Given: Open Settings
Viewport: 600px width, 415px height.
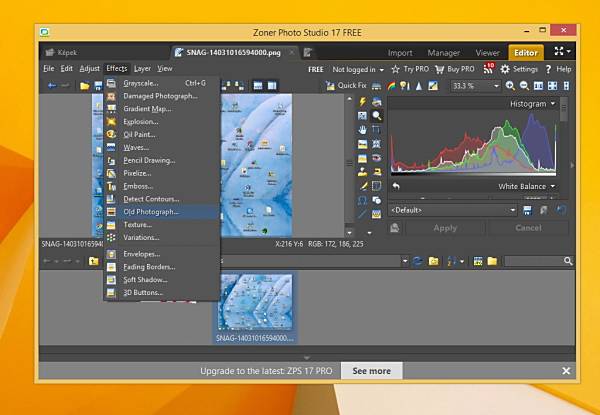Looking at the screenshot, I should [519, 69].
